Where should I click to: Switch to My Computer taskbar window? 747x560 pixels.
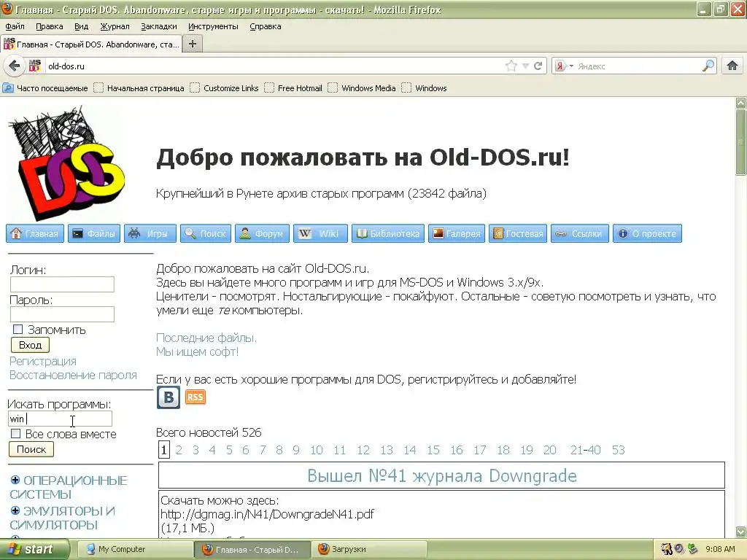point(135,549)
